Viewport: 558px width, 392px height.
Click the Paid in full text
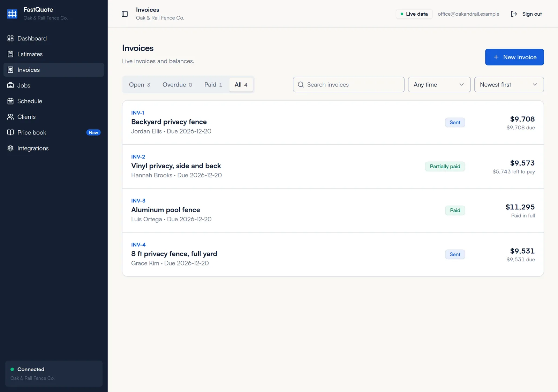coord(523,216)
